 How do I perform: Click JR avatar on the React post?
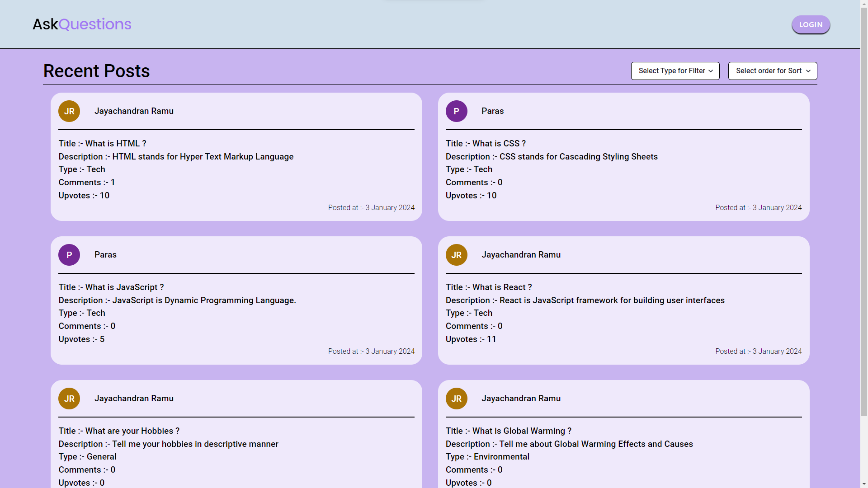point(456,255)
